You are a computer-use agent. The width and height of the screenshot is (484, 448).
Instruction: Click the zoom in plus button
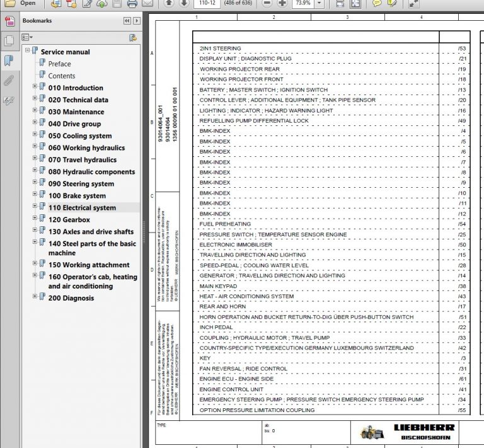click(282, 3)
